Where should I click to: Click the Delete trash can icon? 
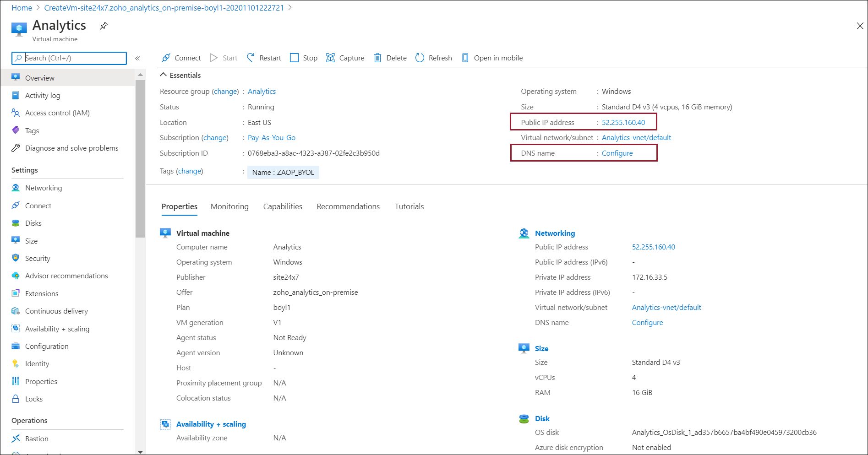coord(377,58)
